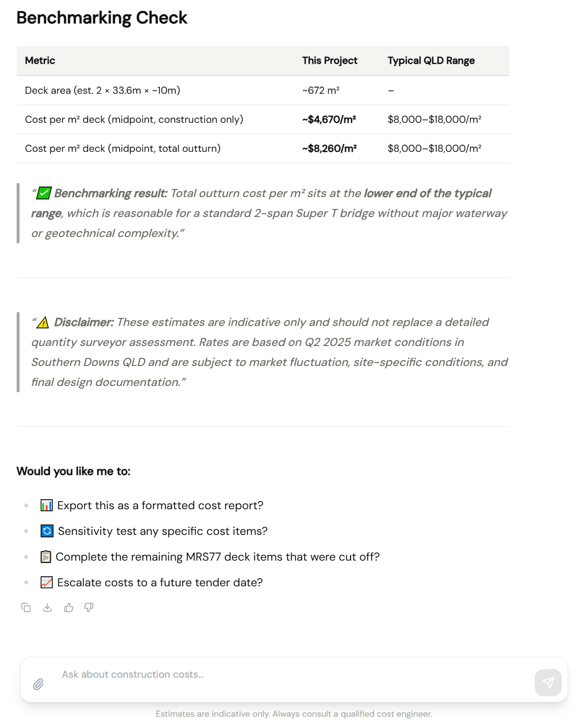Give the response a thumbs down

[x=89, y=607]
